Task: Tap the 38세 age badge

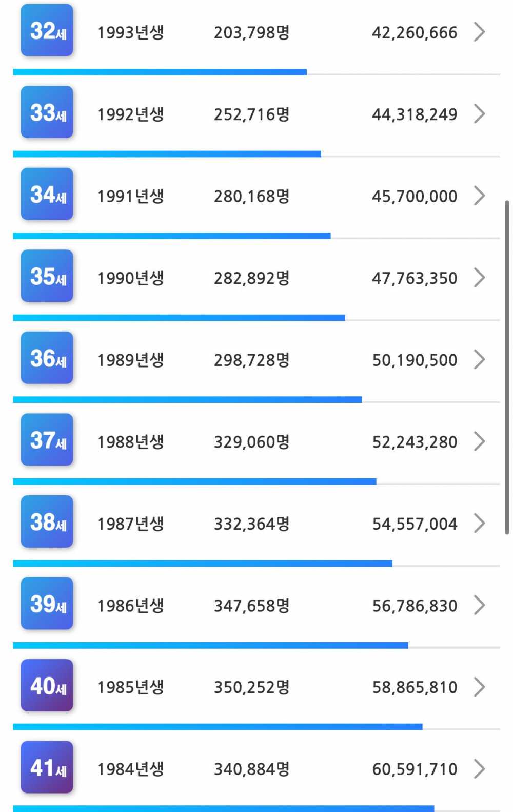Action: click(x=47, y=521)
